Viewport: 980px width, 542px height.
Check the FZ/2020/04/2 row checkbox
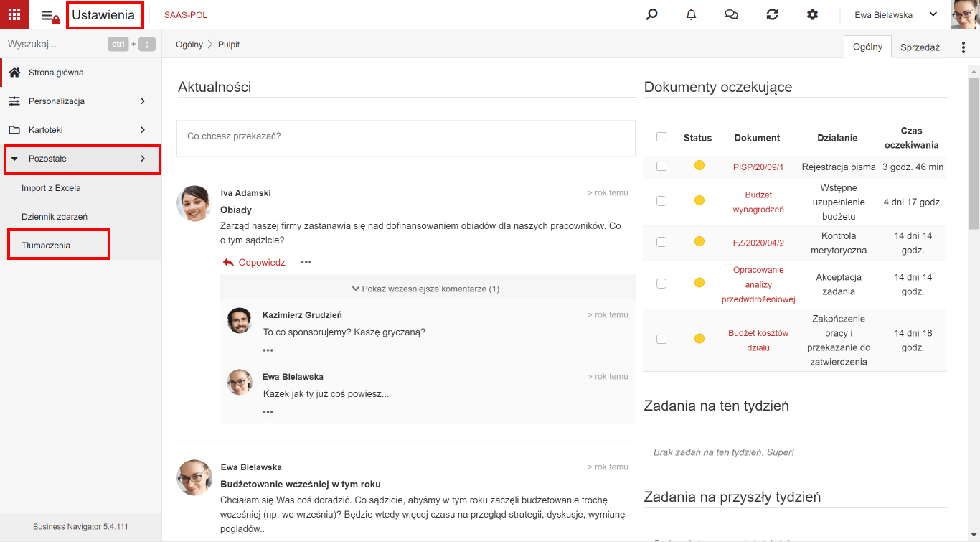(661, 242)
